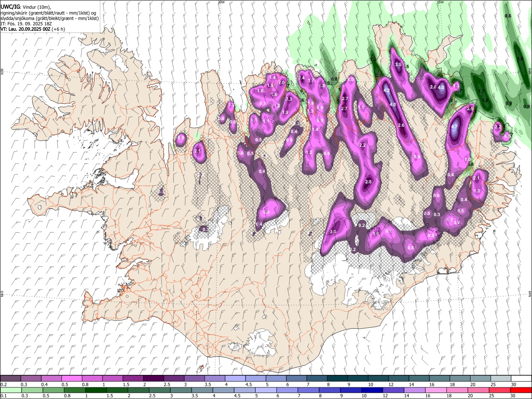Pick the light pink 16 swatch, bottom legend row
The width and height of the screenshot is (532, 399).
click(436, 390)
